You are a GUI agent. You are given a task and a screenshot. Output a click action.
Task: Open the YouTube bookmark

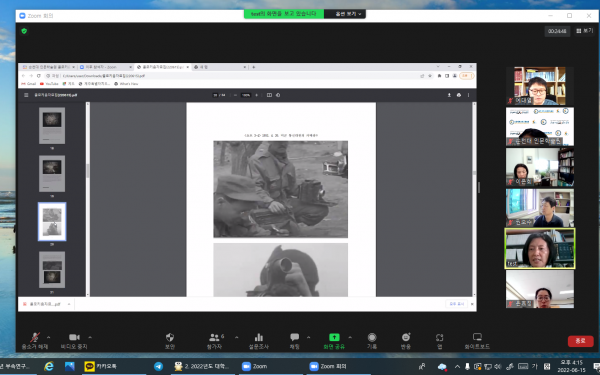49,83
